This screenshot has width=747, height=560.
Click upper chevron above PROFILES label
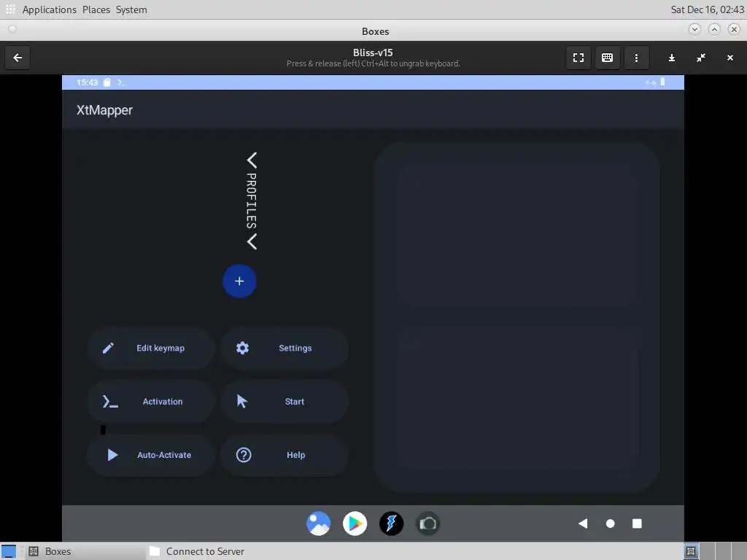click(252, 160)
